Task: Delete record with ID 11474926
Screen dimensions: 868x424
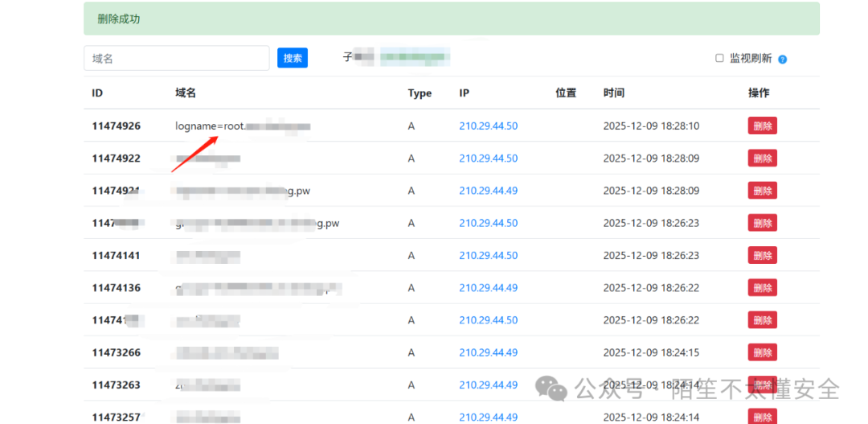Action: (x=762, y=126)
